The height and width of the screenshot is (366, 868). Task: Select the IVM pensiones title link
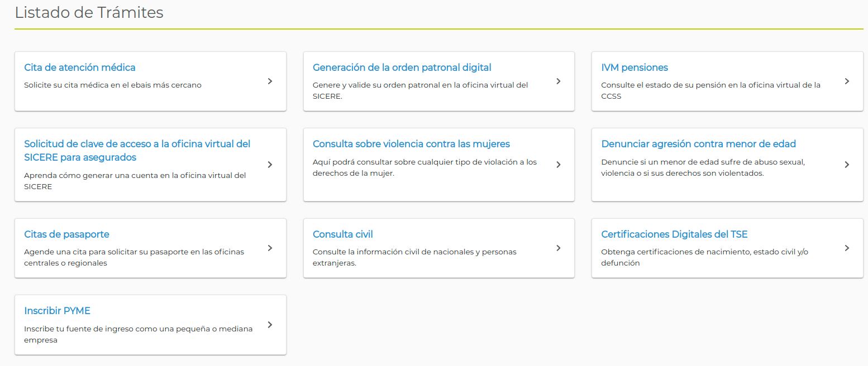tap(634, 68)
